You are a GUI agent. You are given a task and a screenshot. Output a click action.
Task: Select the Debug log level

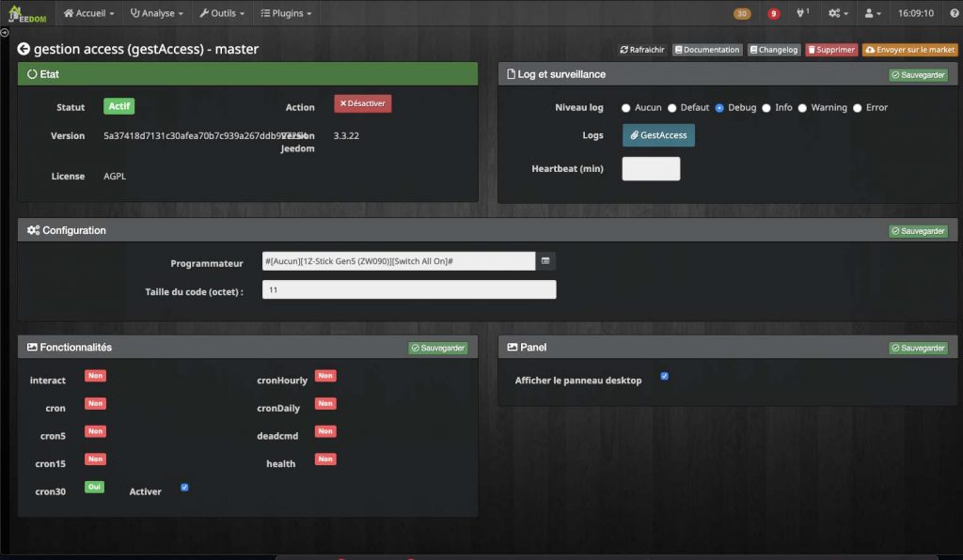tap(719, 108)
